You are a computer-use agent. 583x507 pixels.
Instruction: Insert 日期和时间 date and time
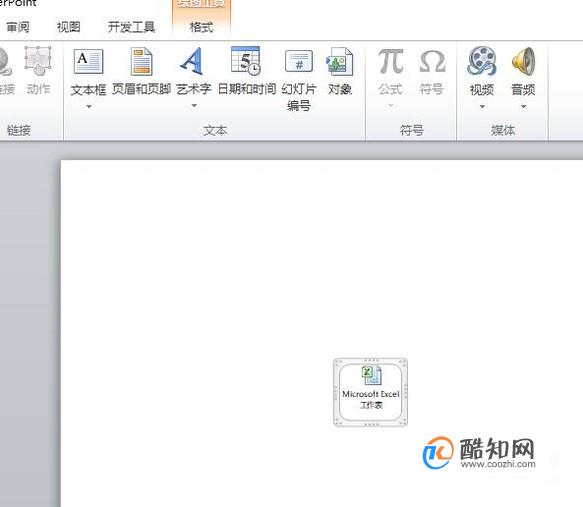[246, 61]
